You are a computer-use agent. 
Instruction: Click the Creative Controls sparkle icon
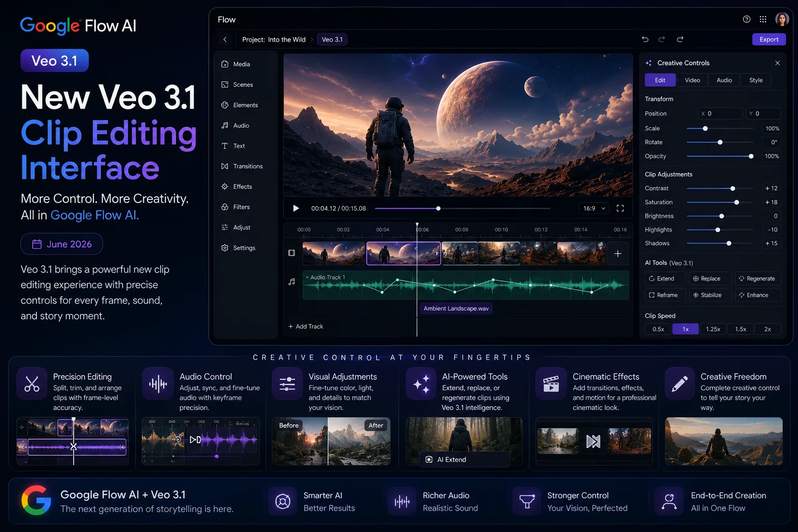pyautogui.click(x=649, y=63)
